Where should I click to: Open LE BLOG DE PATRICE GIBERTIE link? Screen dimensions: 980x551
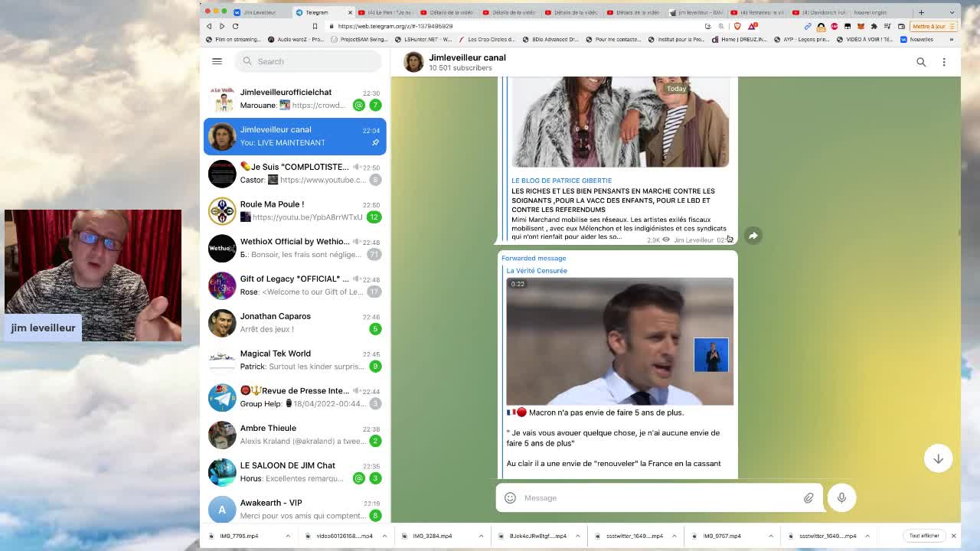(561, 181)
